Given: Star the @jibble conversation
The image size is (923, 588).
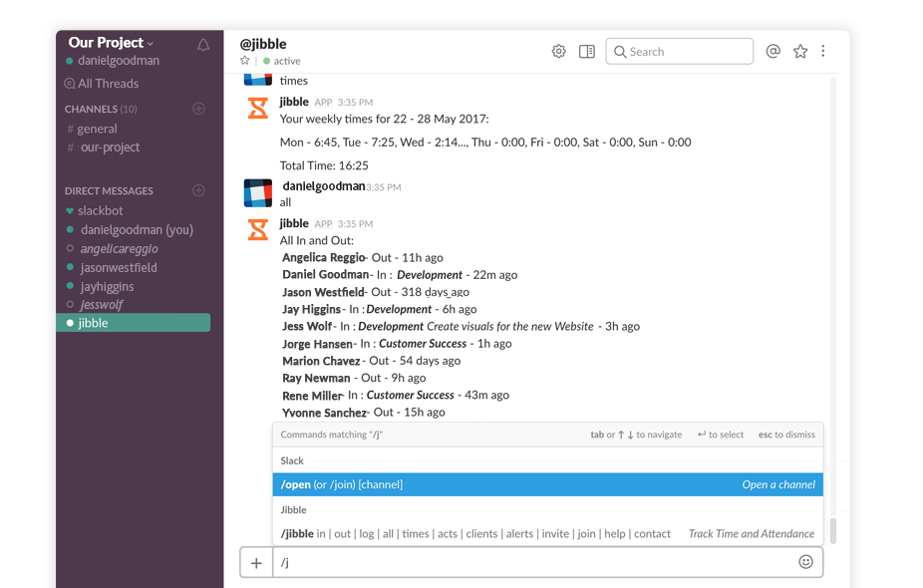Looking at the screenshot, I should click(245, 61).
